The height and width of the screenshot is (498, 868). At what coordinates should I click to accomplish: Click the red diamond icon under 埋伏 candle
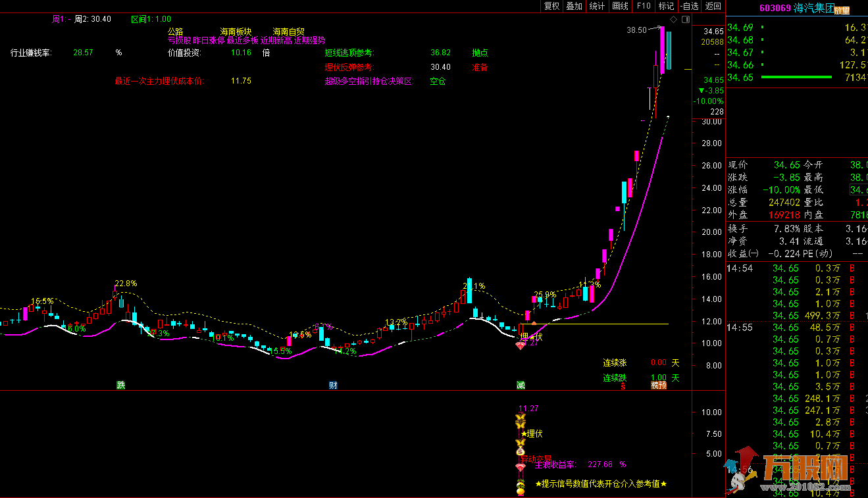point(520,345)
